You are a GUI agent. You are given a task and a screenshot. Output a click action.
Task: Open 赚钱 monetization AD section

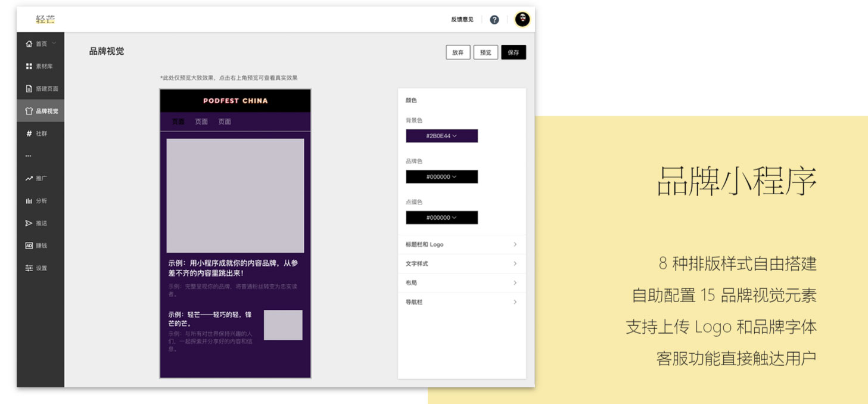37,245
